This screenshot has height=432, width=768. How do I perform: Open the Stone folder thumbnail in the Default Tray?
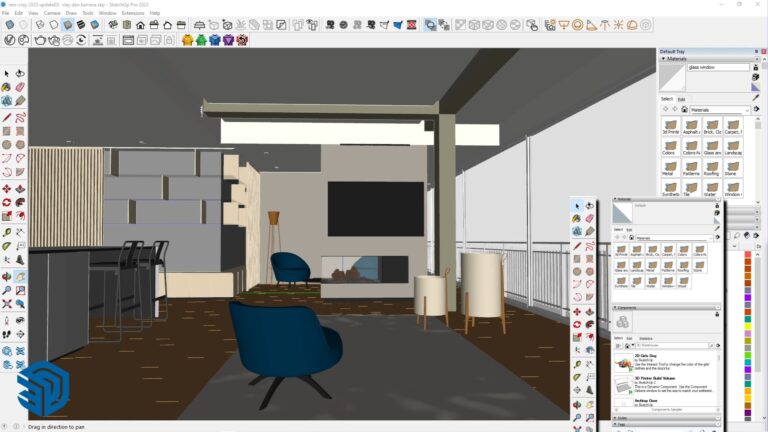pos(733,168)
